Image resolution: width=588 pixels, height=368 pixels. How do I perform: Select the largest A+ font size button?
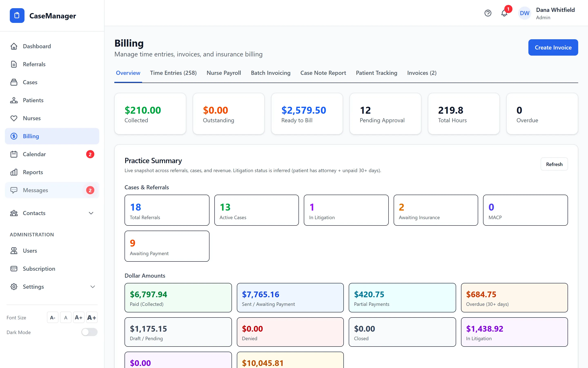[92, 318]
